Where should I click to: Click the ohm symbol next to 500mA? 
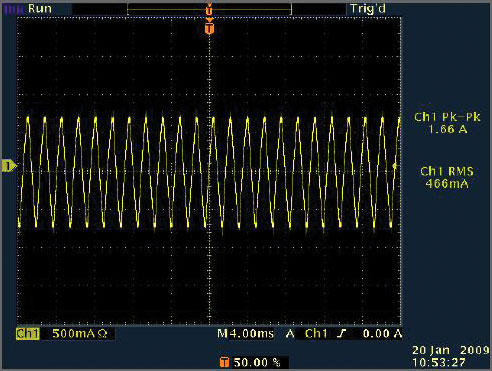[x=102, y=334]
